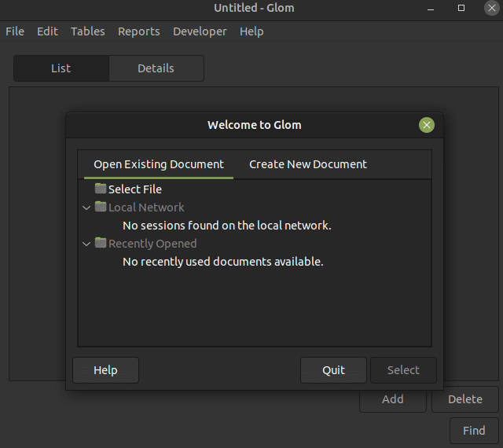Choose the Select File tree row
This screenshot has height=448, width=503.
[x=255, y=189]
